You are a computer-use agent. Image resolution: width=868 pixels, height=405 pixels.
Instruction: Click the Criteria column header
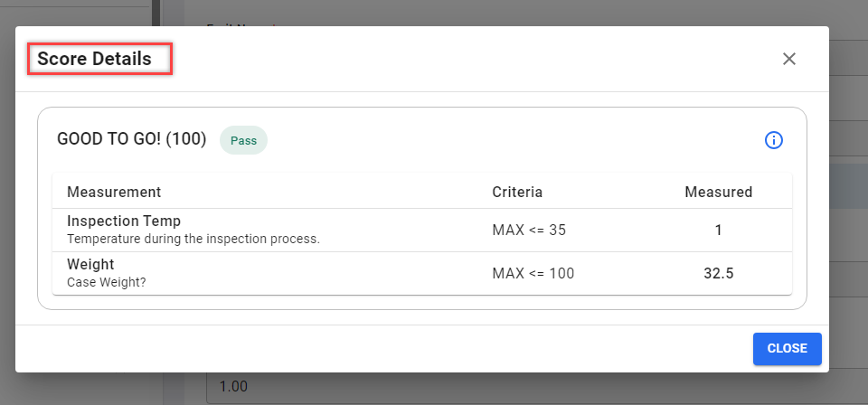click(517, 192)
